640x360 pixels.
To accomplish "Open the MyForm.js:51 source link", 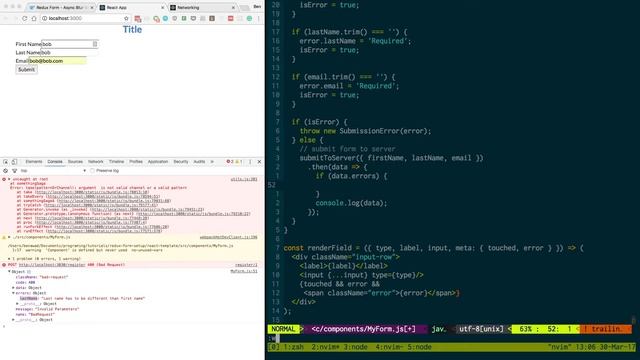I will (x=244, y=271).
